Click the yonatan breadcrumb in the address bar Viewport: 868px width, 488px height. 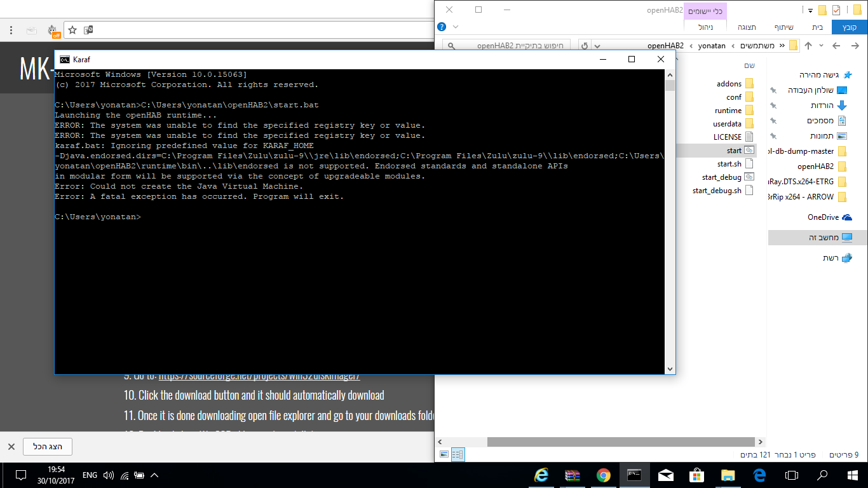click(712, 46)
